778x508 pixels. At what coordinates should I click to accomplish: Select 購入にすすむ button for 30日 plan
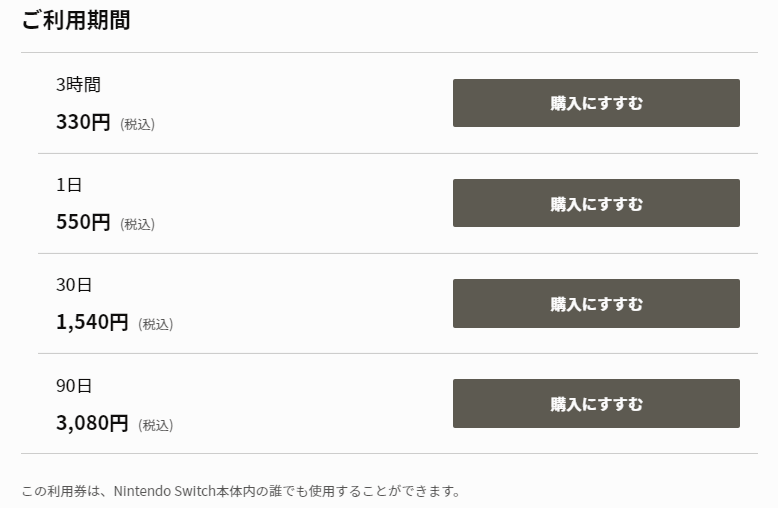point(596,304)
